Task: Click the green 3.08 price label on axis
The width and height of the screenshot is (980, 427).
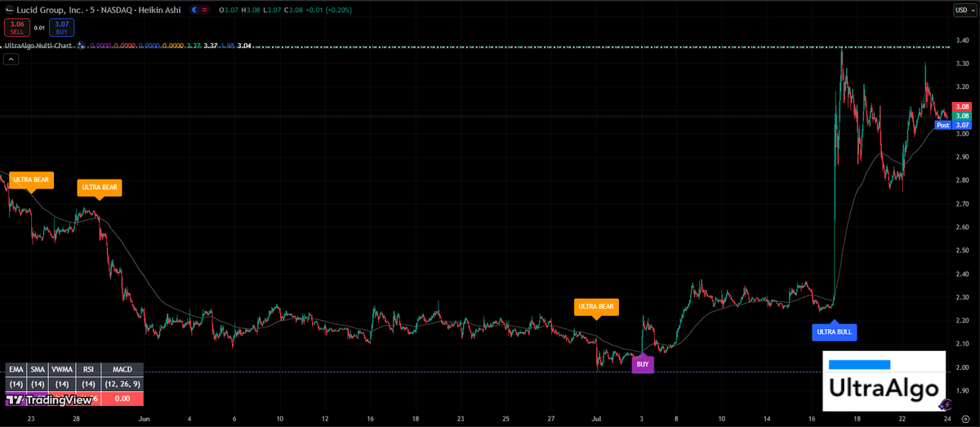Action: pos(962,116)
